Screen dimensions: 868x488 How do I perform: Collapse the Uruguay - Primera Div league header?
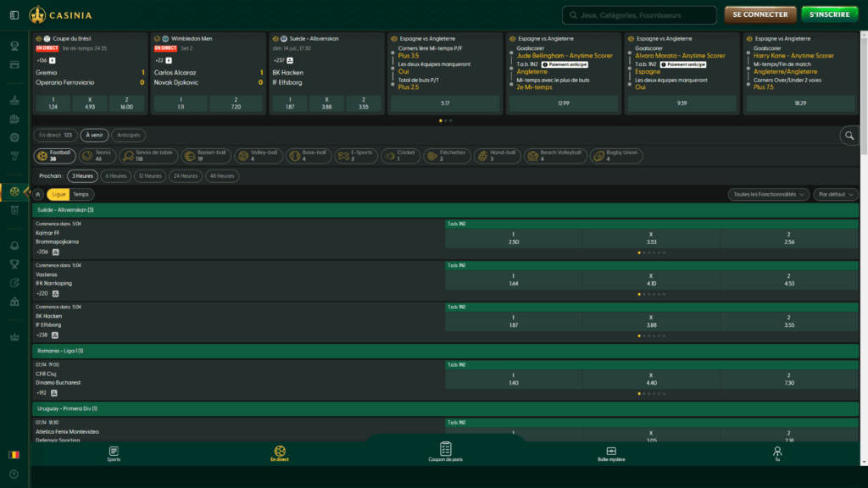coord(446,409)
